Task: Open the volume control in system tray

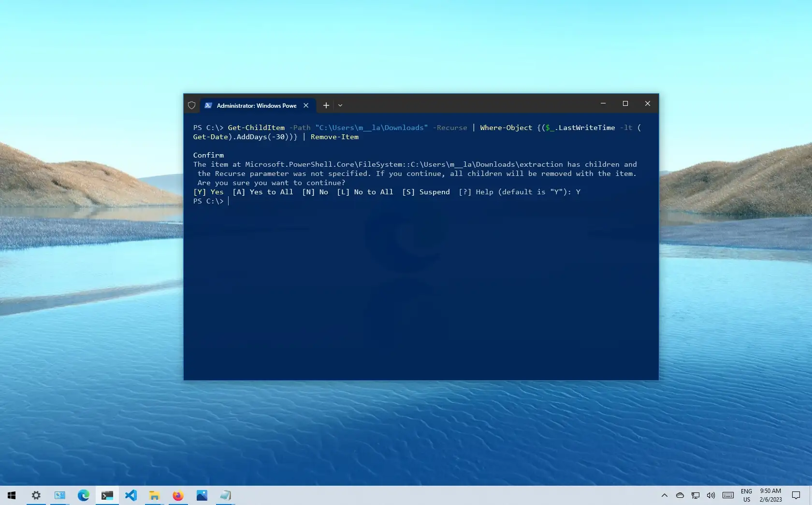Action: pos(711,495)
